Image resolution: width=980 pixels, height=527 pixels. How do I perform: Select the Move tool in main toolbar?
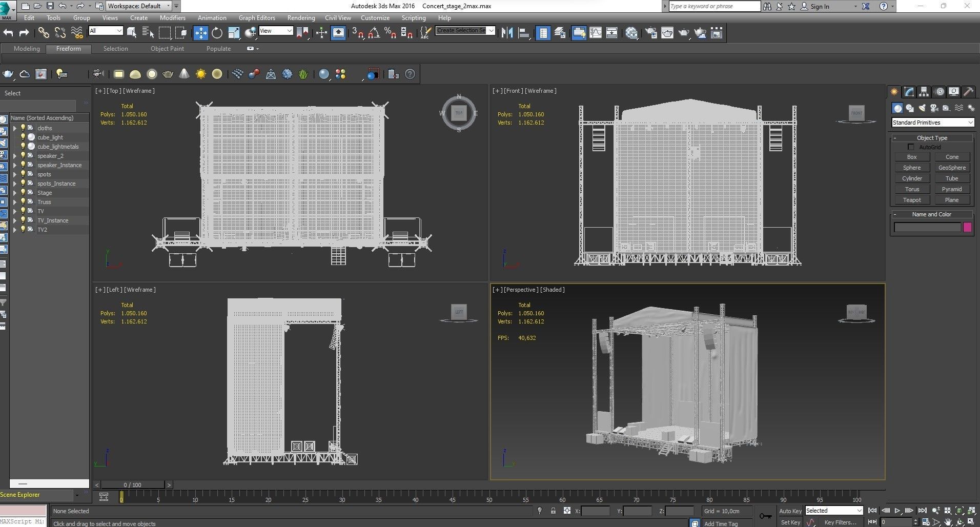200,33
